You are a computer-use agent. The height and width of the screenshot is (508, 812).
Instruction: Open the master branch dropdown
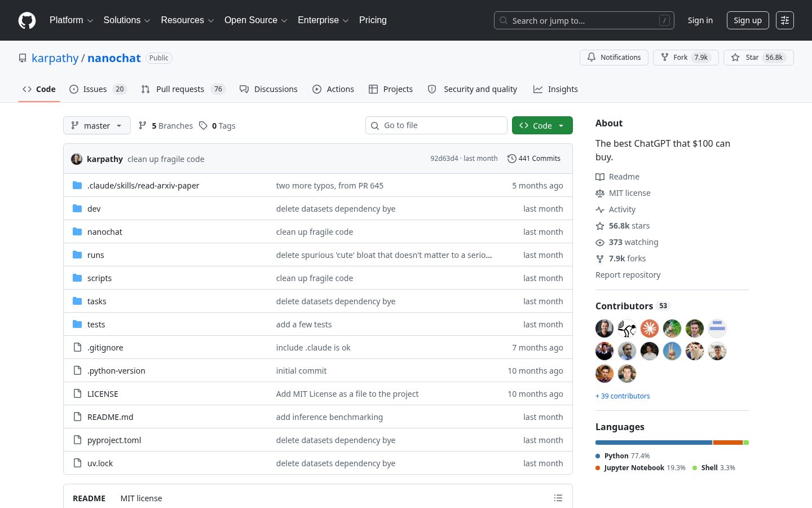tap(97, 125)
